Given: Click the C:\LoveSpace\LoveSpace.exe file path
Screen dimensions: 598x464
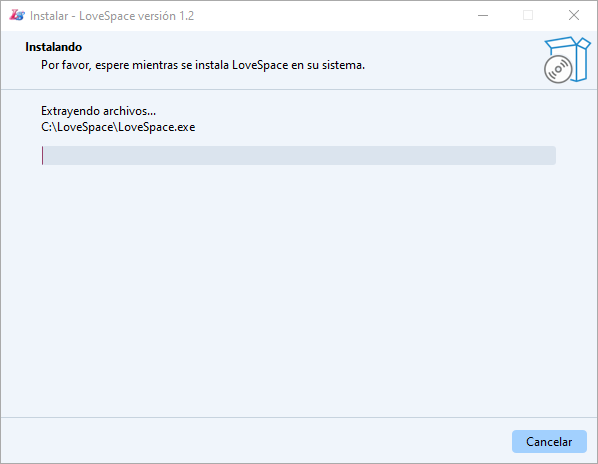Looking at the screenshot, I should [x=118, y=127].
